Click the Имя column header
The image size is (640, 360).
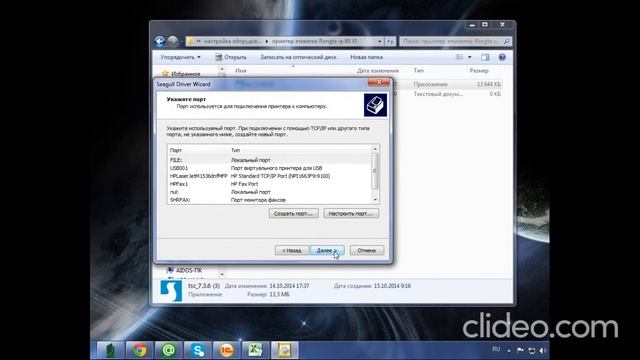241,71
